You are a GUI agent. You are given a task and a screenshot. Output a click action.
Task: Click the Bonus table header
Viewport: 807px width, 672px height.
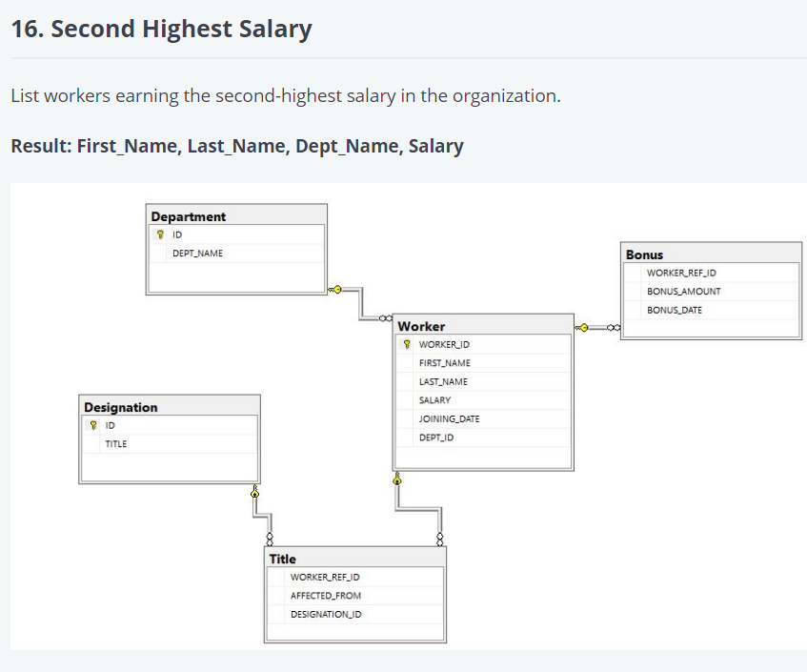[643, 254]
